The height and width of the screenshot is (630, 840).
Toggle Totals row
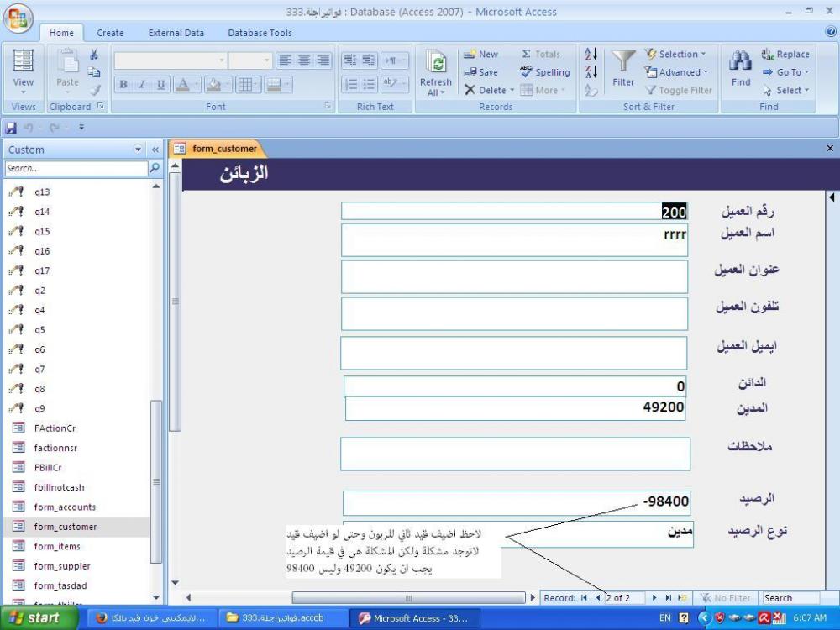[540, 54]
